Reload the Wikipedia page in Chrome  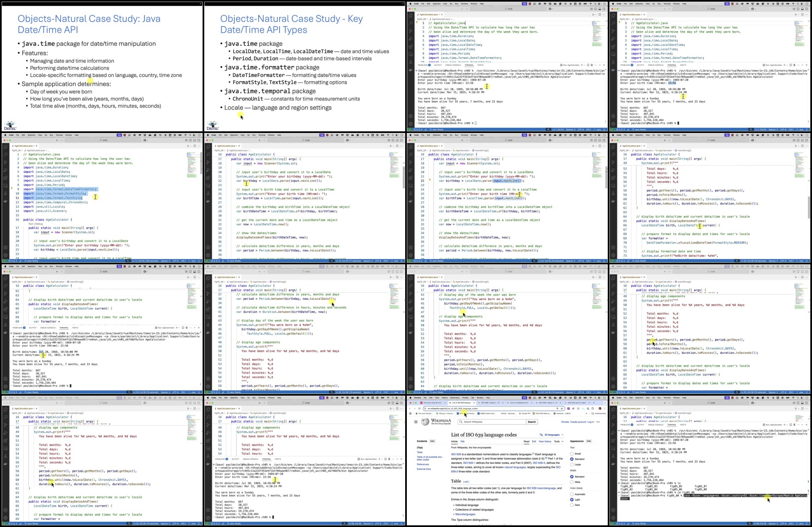click(x=420, y=408)
